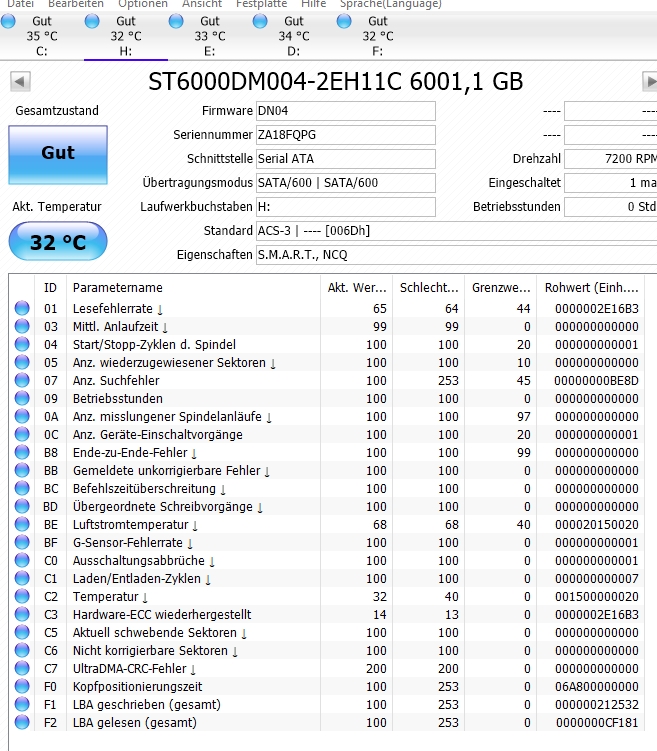The height and width of the screenshot is (751, 657).
Task: Click status orb for Ende-zu-Ende-Fehler row
Action: tap(22, 452)
